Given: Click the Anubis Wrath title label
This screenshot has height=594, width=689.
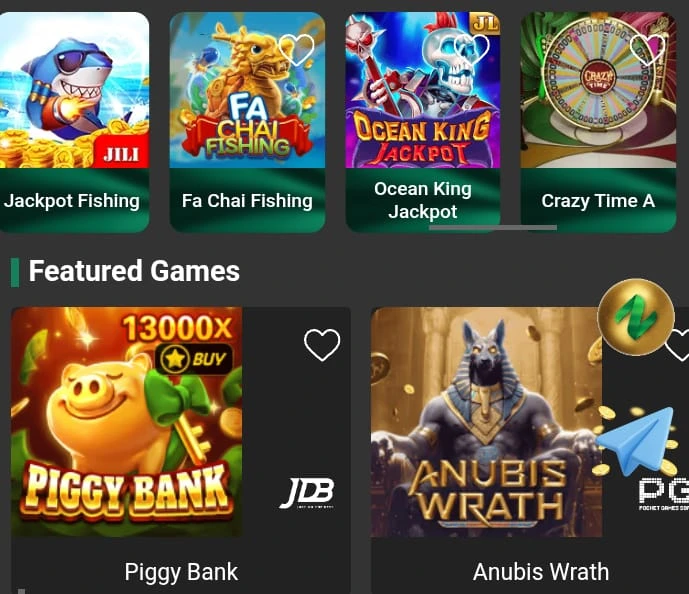Looking at the screenshot, I should pos(541,572).
